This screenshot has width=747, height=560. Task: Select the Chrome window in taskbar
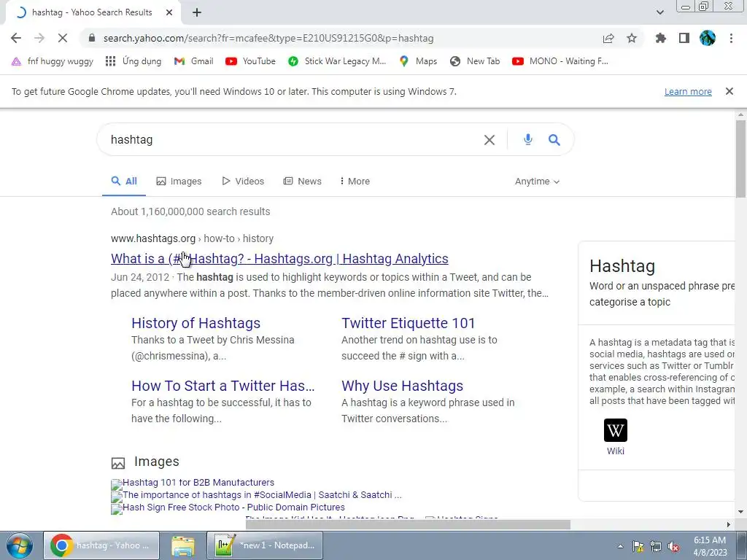pyautogui.click(x=101, y=545)
